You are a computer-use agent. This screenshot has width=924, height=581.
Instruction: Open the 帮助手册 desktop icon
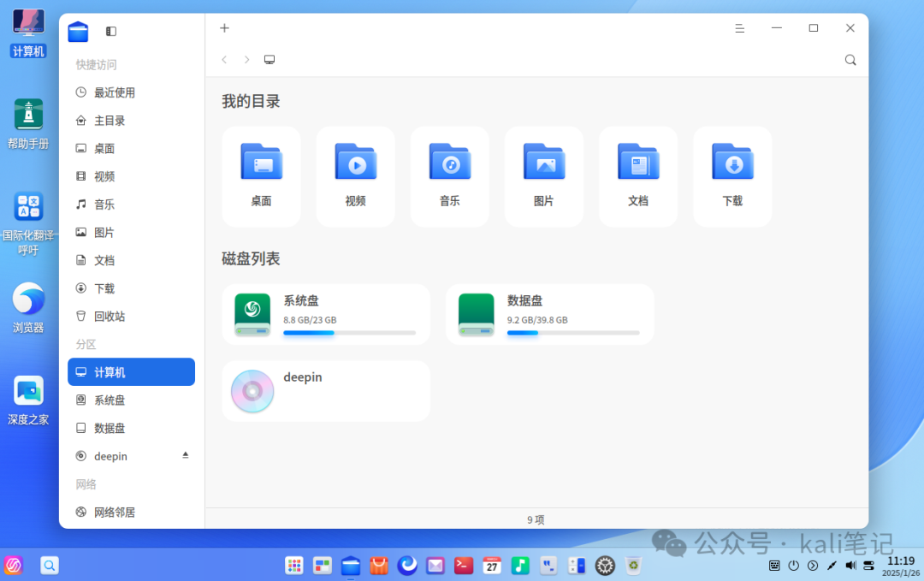27,124
